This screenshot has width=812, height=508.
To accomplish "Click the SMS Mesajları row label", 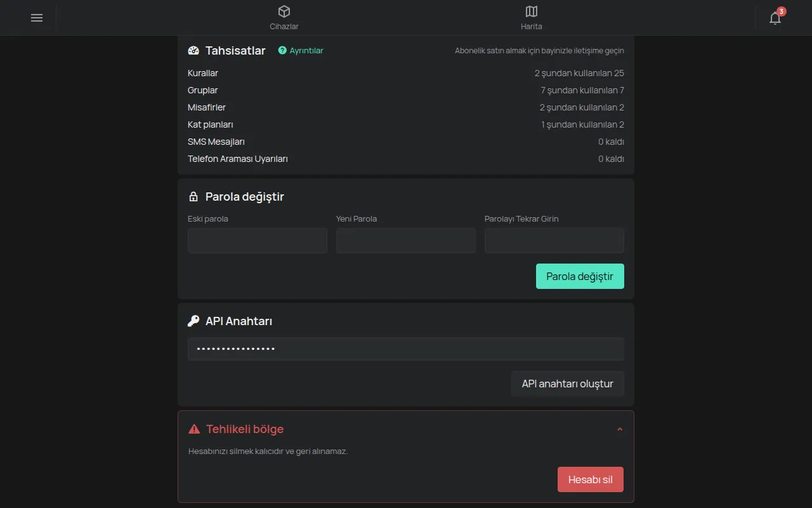I will click(x=216, y=142).
